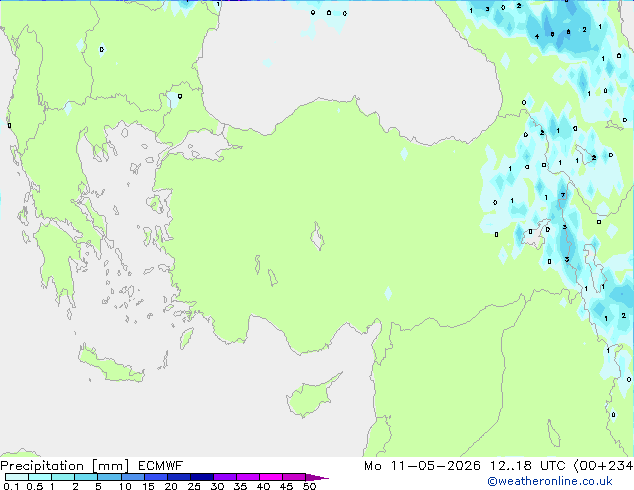This screenshot has width=634, height=490.
Task: Click the 0.5–1 mm legend swatch
Action: click(x=40, y=477)
